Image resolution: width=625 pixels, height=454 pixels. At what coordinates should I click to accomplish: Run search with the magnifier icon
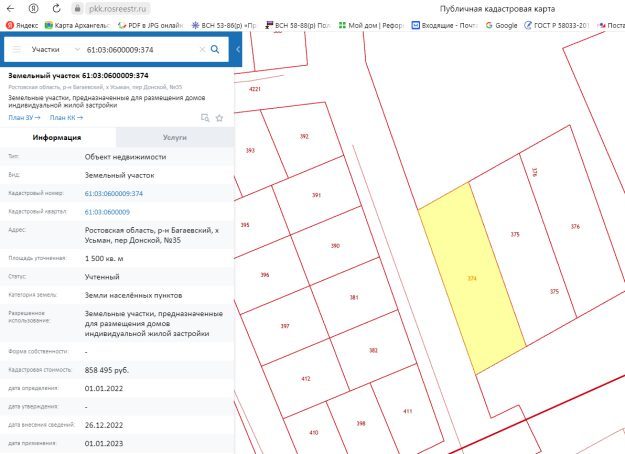pos(215,49)
